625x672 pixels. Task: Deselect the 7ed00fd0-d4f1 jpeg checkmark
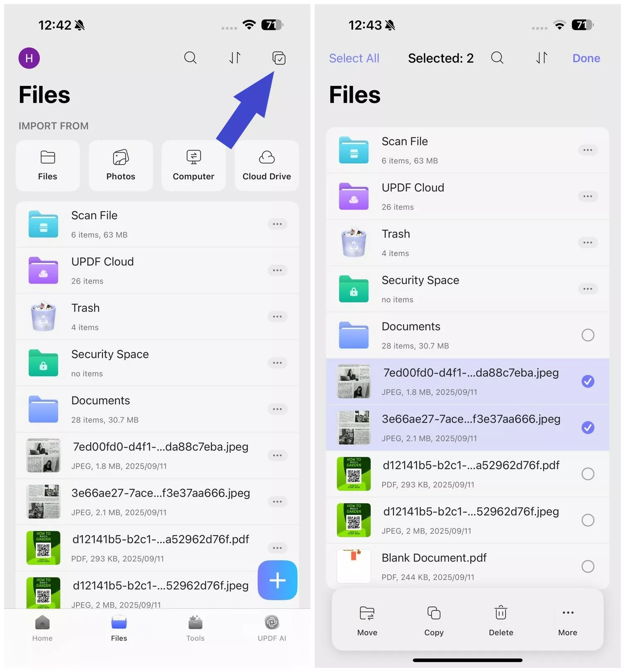coord(588,381)
